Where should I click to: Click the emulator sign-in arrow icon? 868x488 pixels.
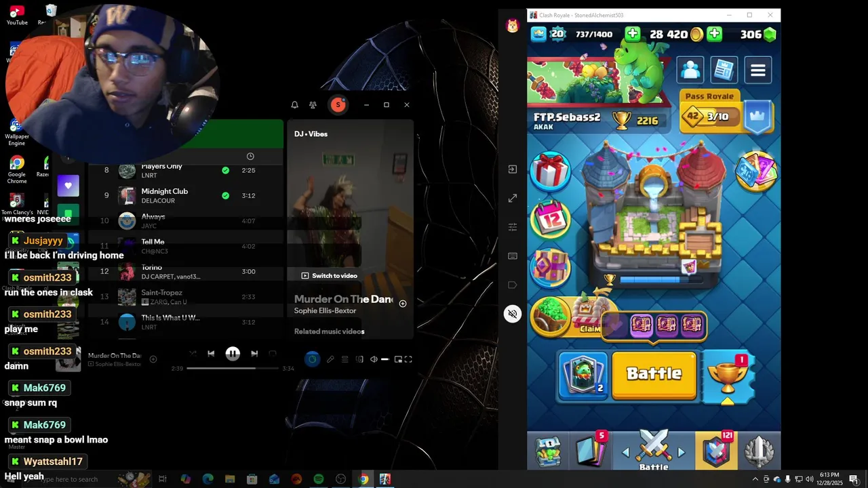[513, 169]
